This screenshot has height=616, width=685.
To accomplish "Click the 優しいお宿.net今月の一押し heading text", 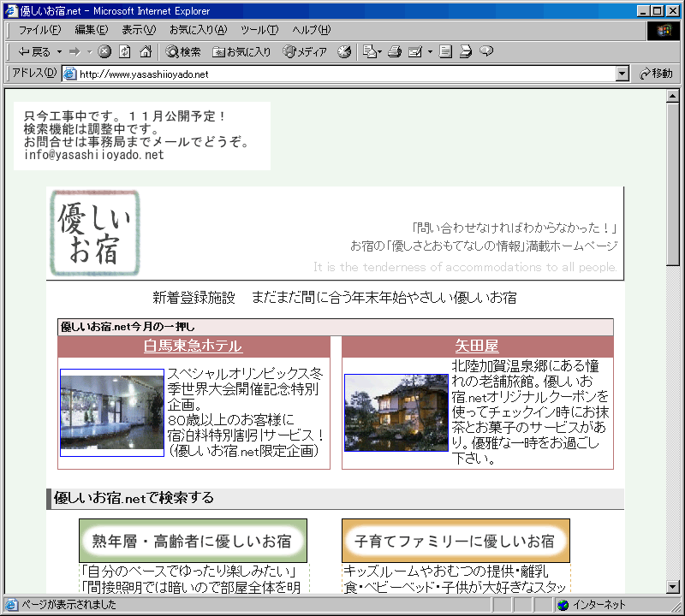I will (128, 327).
